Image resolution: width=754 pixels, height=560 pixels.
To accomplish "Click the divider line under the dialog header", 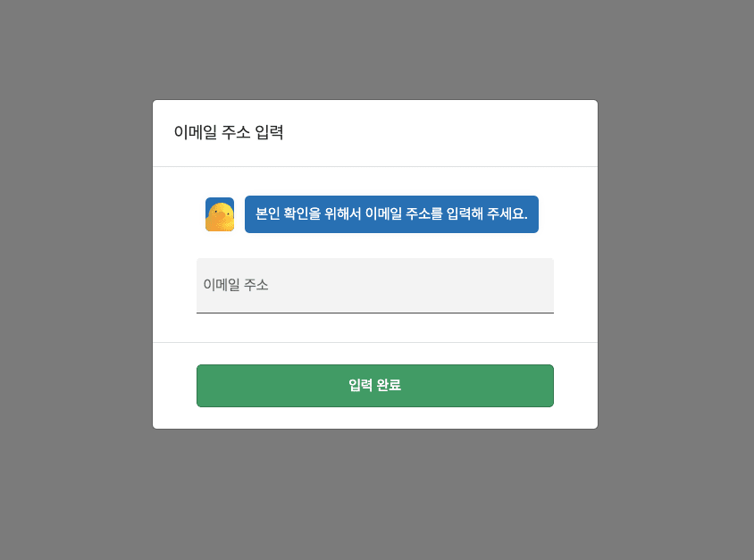I will coord(375,166).
